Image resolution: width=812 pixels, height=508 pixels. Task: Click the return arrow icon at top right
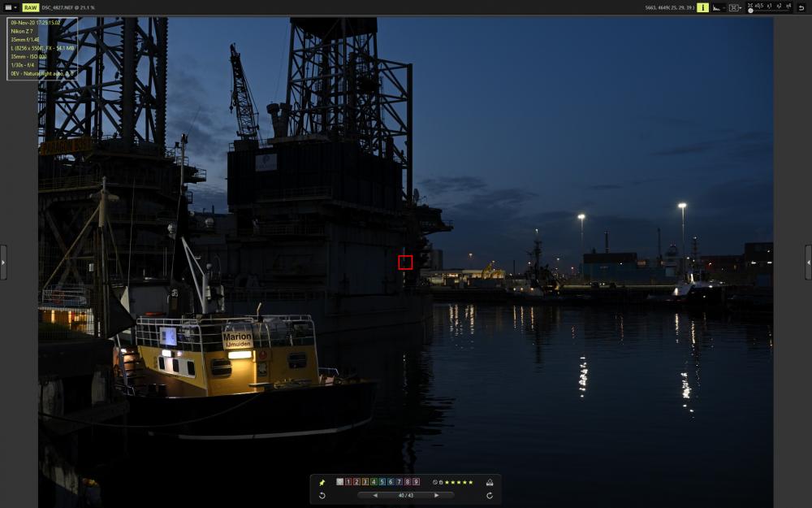[x=802, y=8]
